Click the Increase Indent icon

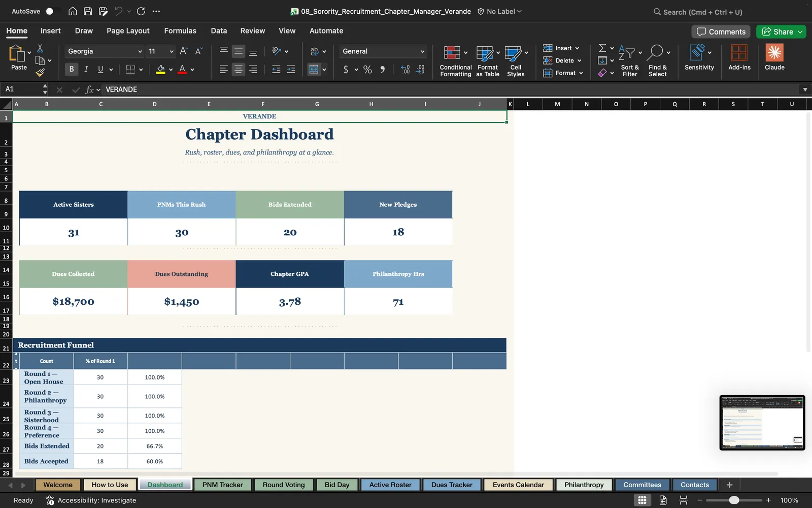pos(291,69)
